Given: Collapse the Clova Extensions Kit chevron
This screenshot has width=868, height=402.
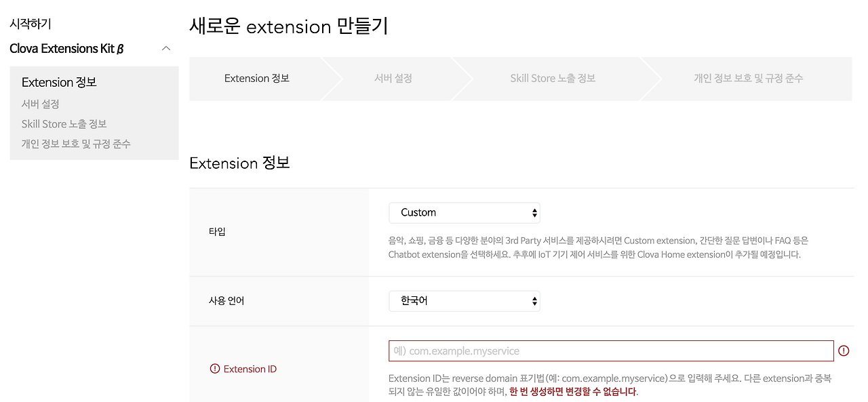Looking at the screenshot, I should click(x=166, y=49).
